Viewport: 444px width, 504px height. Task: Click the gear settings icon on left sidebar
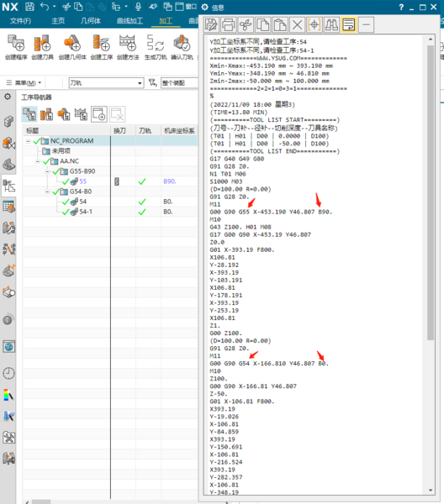point(8,97)
